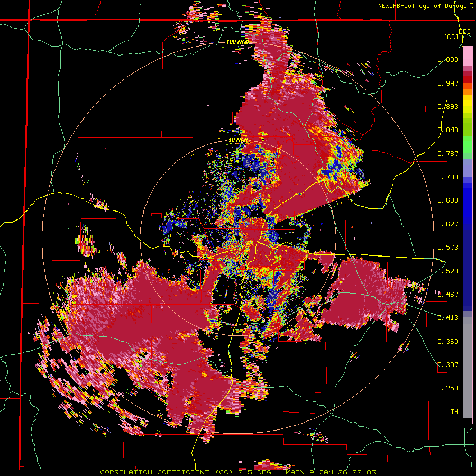
Task: Click the 0.573 legend value
Action: pyautogui.click(x=448, y=248)
